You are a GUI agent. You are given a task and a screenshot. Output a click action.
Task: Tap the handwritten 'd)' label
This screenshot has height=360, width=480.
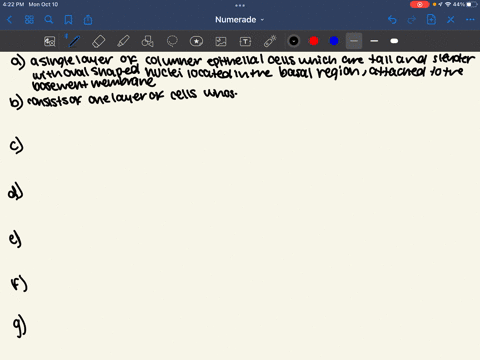pyautogui.click(x=15, y=192)
